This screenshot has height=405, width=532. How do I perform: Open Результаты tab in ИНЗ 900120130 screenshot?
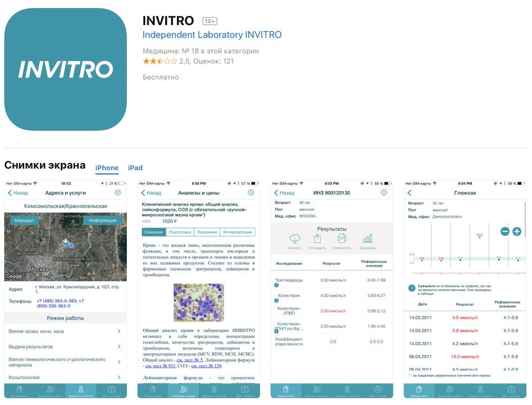click(x=286, y=391)
